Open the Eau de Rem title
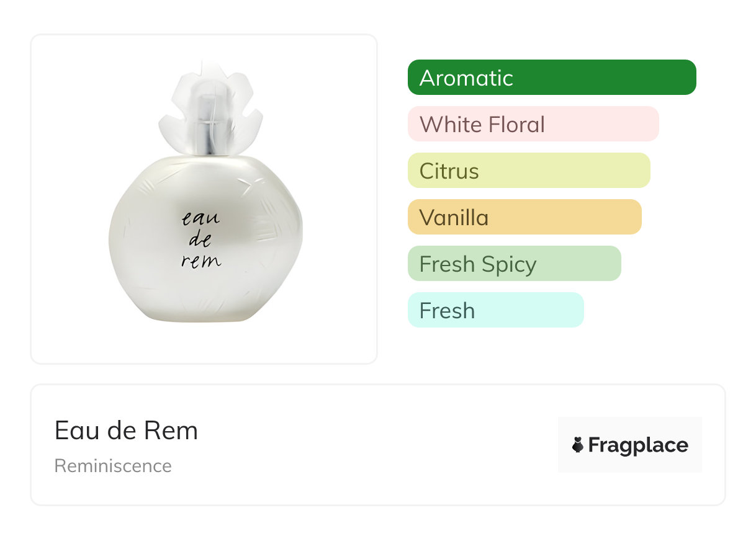This screenshot has height=536, width=756. click(126, 431)
